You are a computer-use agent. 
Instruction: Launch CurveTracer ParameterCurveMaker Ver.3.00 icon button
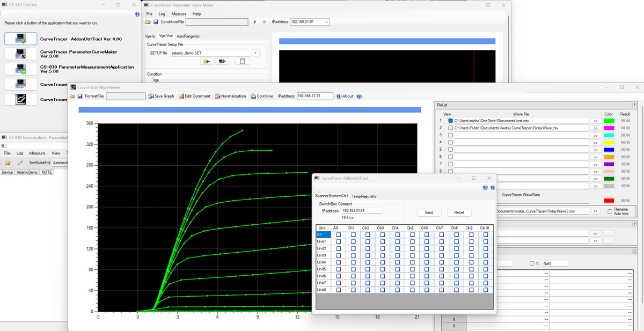[x=21, y=54]
